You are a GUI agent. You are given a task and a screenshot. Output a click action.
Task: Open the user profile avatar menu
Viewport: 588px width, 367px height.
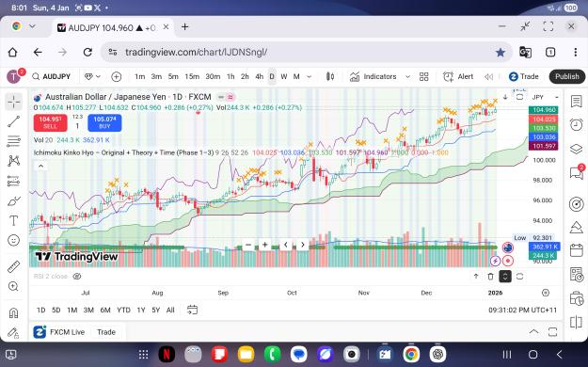[x=14, y=76]
